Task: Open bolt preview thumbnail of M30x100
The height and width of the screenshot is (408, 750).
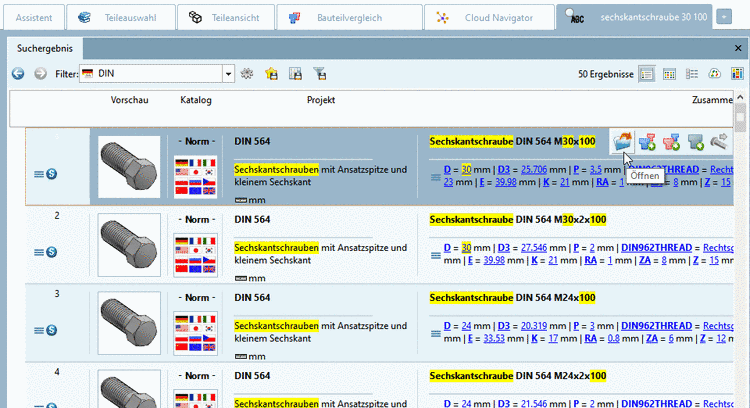Action: point(129,167)
